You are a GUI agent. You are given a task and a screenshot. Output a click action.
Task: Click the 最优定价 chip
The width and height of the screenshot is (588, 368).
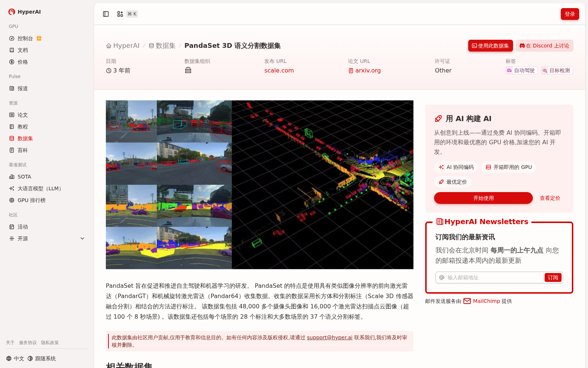453,182
